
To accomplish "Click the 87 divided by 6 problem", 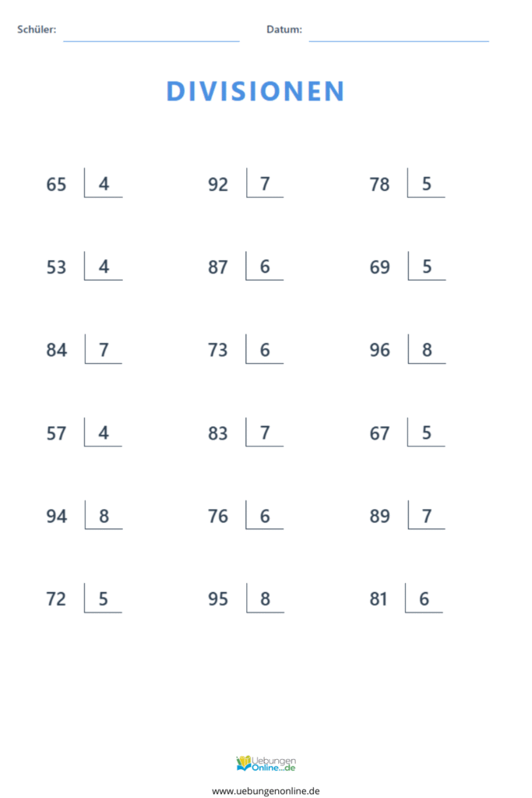I will pos(245,267).
